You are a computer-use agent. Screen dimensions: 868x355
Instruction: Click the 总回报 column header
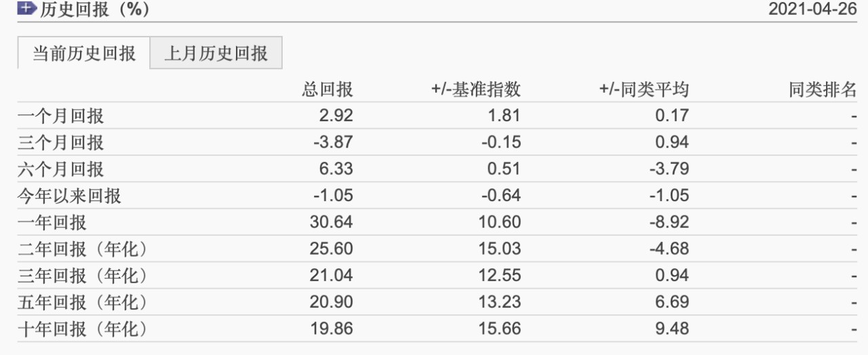tap(328, 90)
